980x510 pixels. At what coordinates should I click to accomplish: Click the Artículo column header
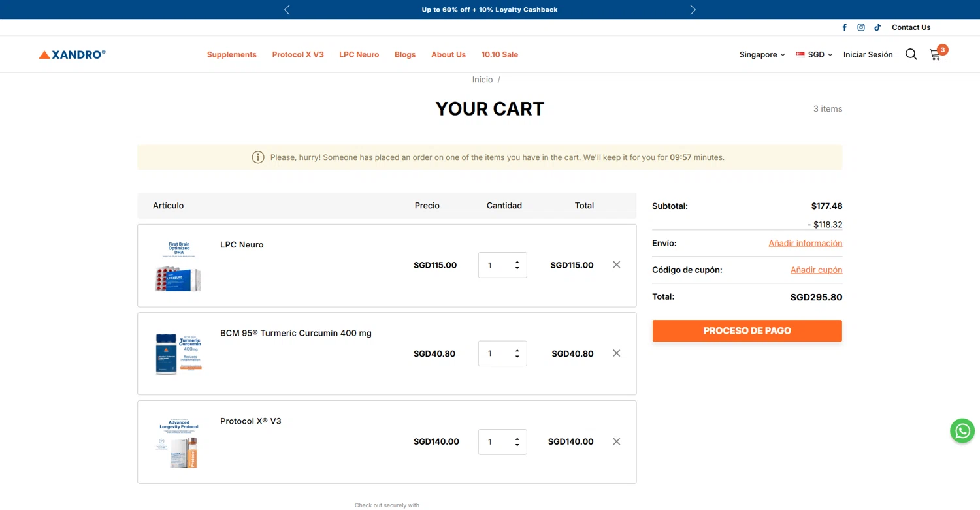169,206
